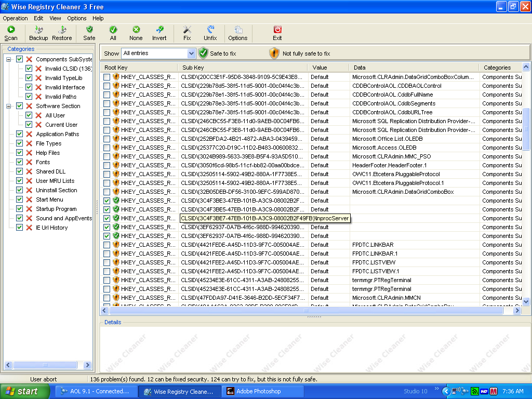
Task: Switch to Adobe Photoshop from the taskbar
Action: (262, 391)
